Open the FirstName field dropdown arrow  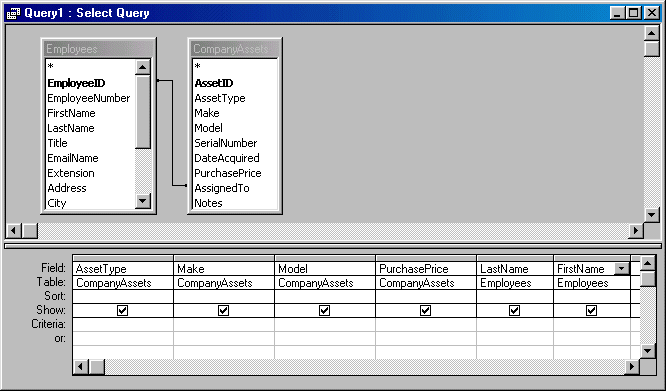[x=621, y=268]
